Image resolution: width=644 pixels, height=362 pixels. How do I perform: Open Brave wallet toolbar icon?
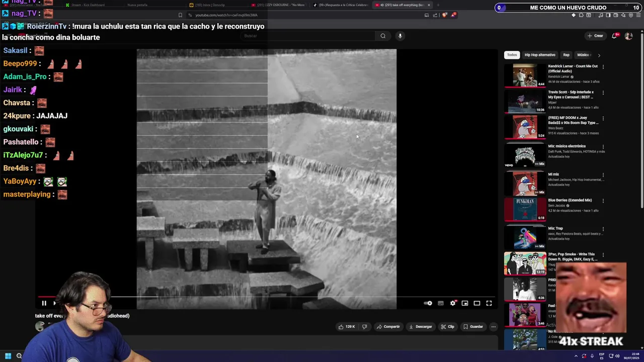click(x=616, y=15)
